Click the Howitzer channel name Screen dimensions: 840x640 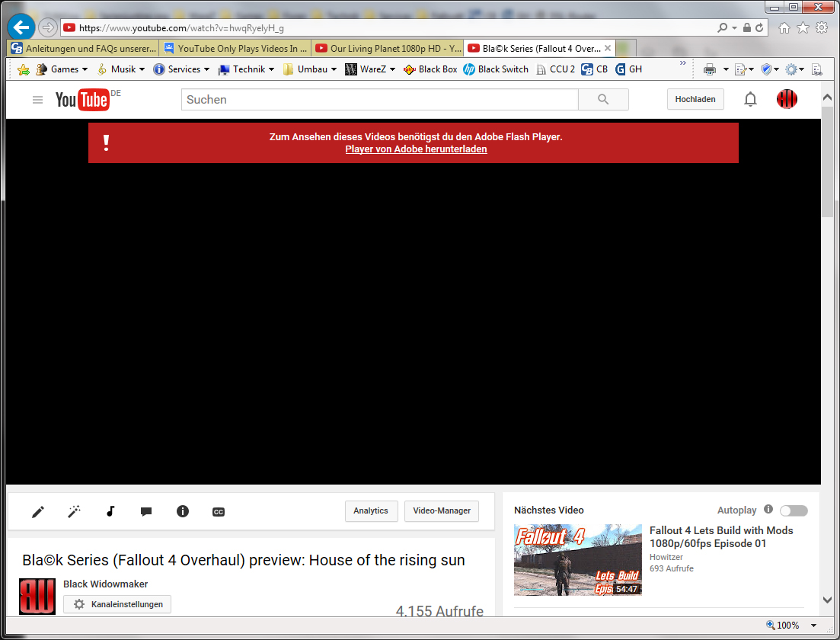[666, 557]
